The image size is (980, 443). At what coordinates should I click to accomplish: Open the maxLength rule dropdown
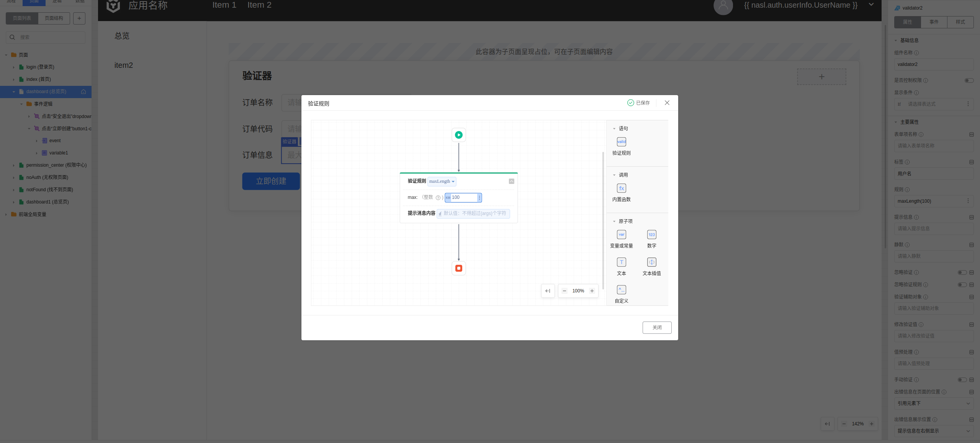pos(442,181)
